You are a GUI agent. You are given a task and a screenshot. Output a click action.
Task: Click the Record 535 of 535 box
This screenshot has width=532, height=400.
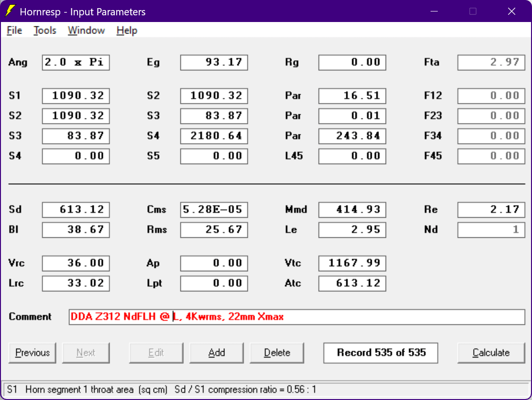(x=381, y=353)
